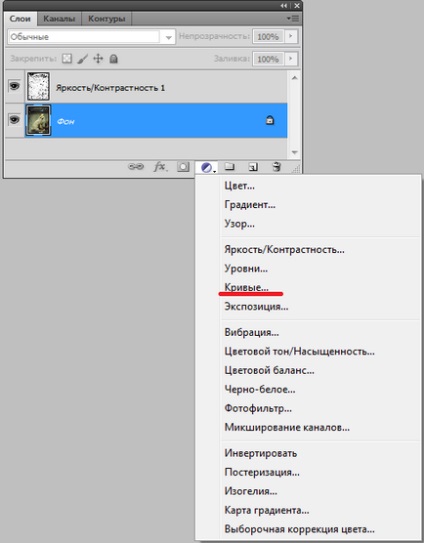Select Уровни... adjustment entry
424x543 pixels.
pos(246,268)
